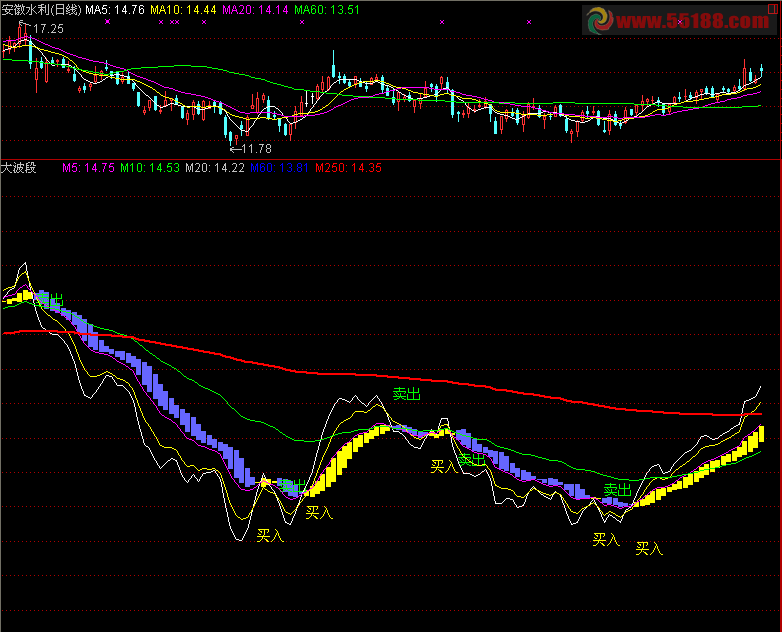This screenshot has width=782, height=632.
Task: Open the www.55188.com watermark link
Action: pyautogui.click(x=690, y=19)
